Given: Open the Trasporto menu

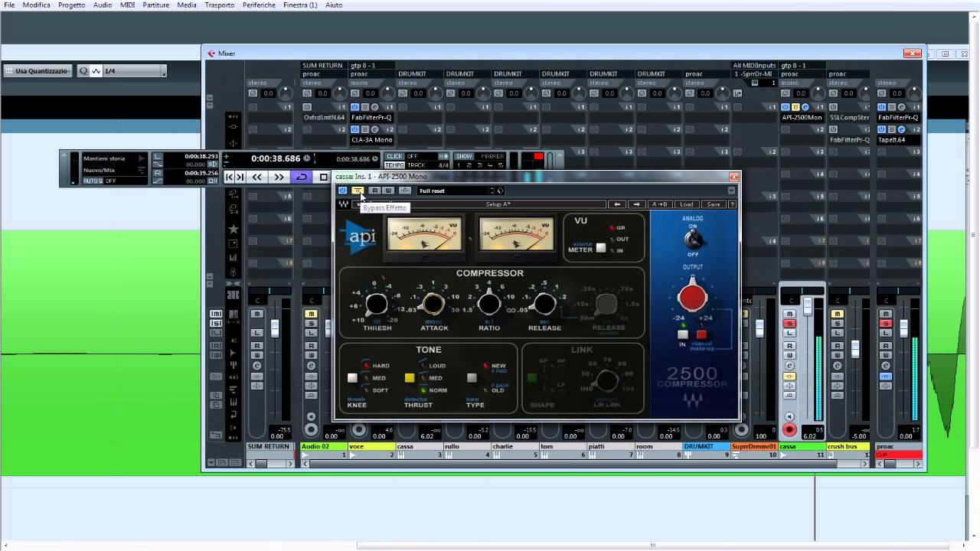Looking at the screenshot, I should point(220,5).
